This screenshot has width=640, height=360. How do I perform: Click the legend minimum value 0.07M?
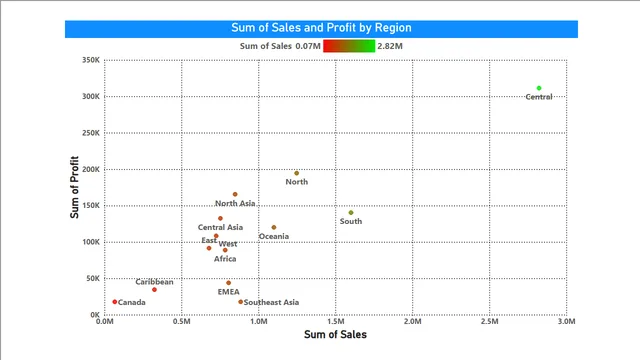(x=308, y=46)
